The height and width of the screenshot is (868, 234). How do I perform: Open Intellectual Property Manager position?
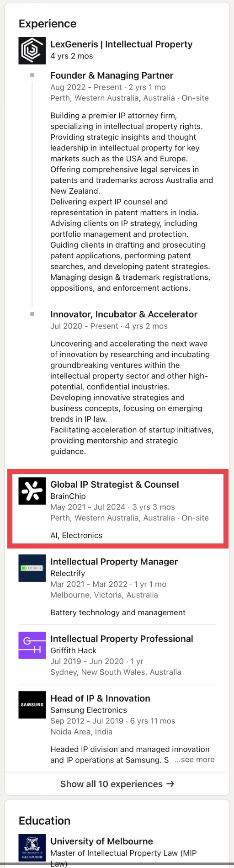coord(114,562)
